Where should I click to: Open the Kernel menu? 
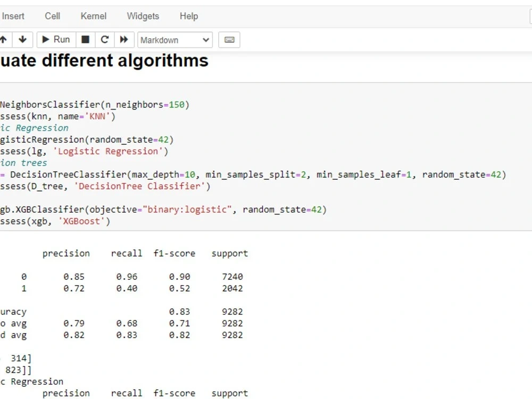(x=93, y=16)
